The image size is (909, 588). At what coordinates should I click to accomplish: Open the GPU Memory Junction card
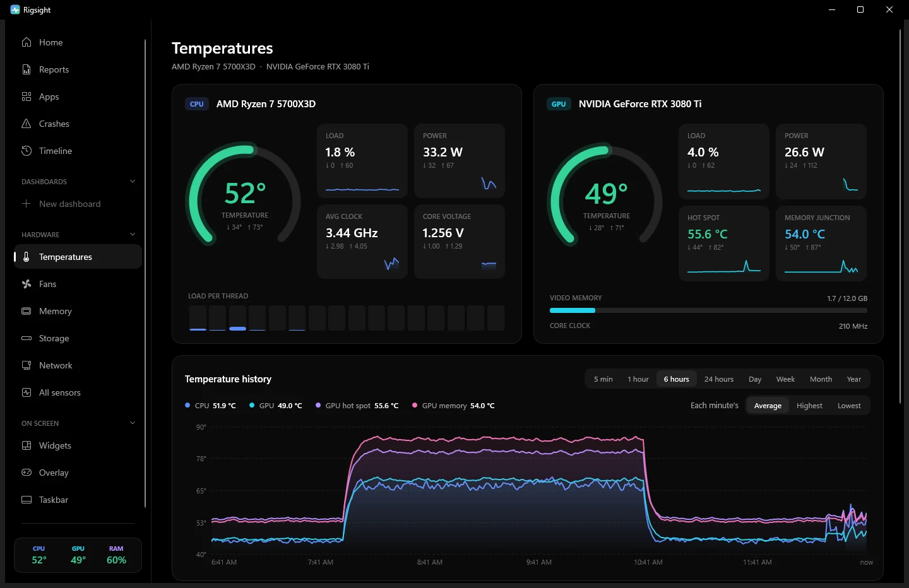pyautogui.click(x=821, y=243)
